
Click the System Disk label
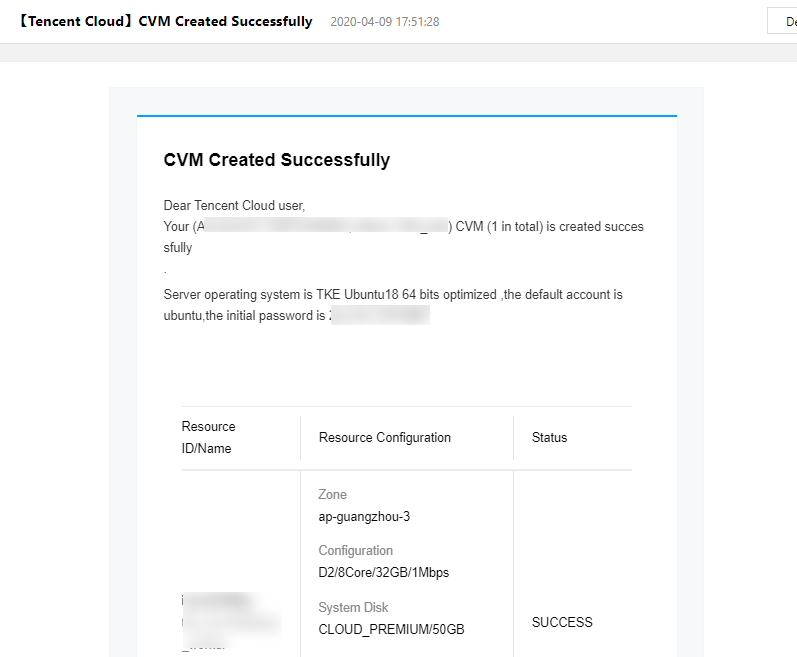[353, 607]
